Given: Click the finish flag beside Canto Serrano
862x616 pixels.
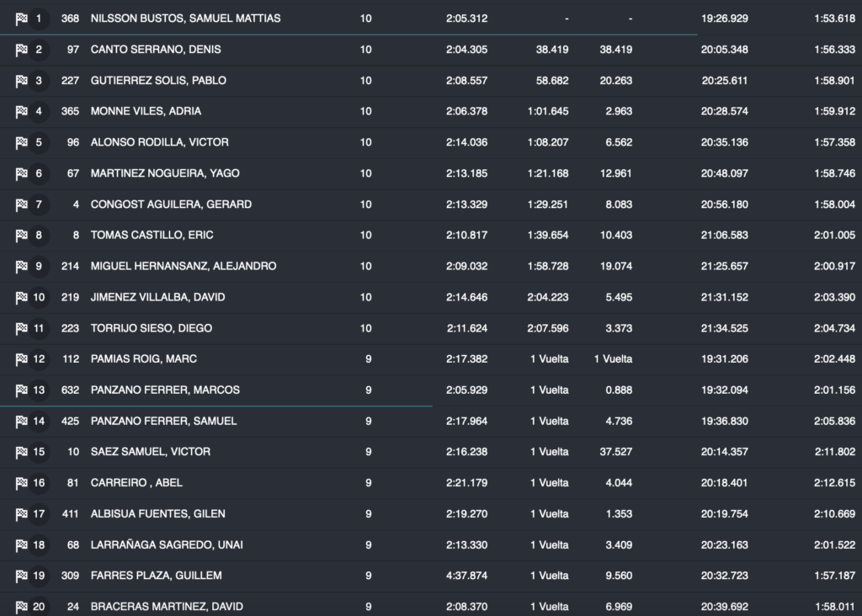Looking at the screenshot, I should pyautogui.click(x=21, y=50).
